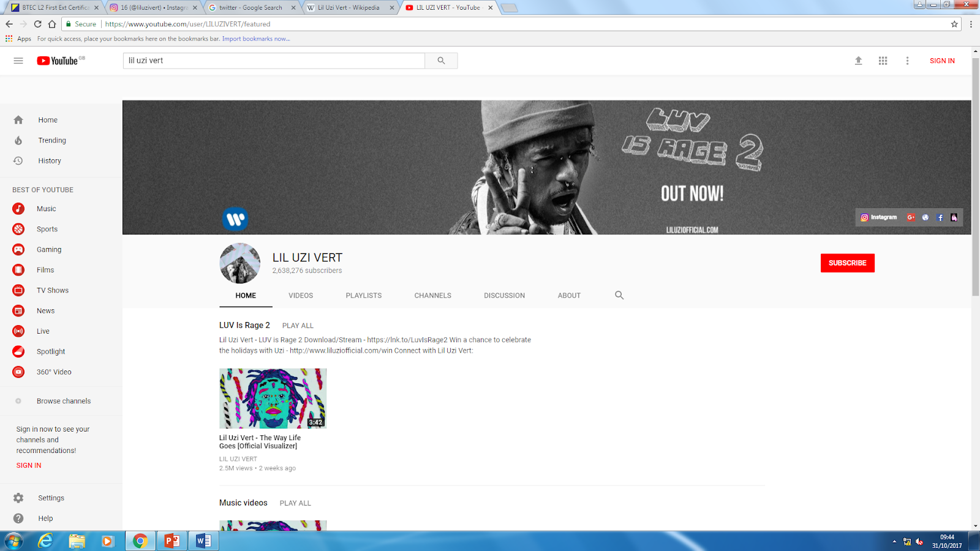Click the browser home button

point(52,24)
